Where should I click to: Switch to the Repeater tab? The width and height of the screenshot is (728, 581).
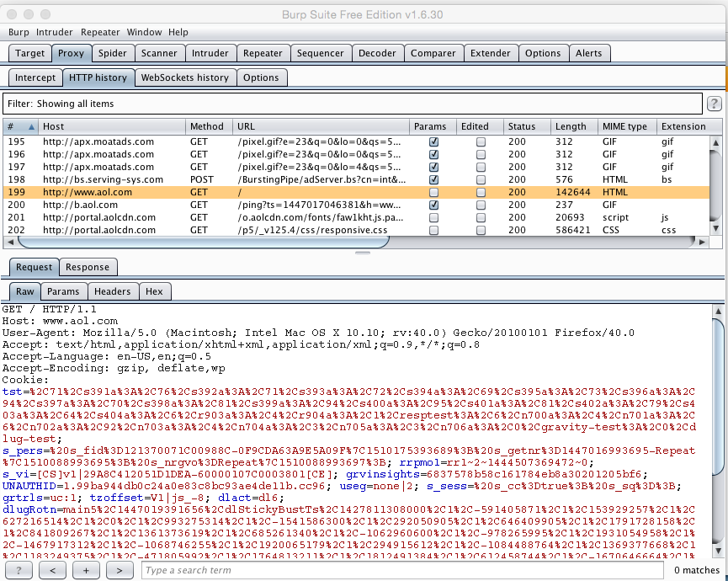click(263, 53)
